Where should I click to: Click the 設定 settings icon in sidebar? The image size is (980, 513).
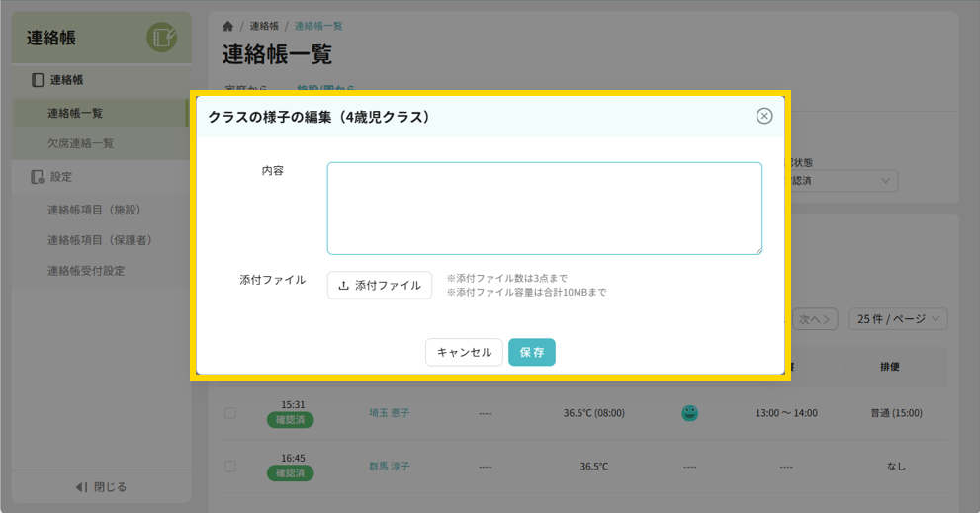click(38, 177)
